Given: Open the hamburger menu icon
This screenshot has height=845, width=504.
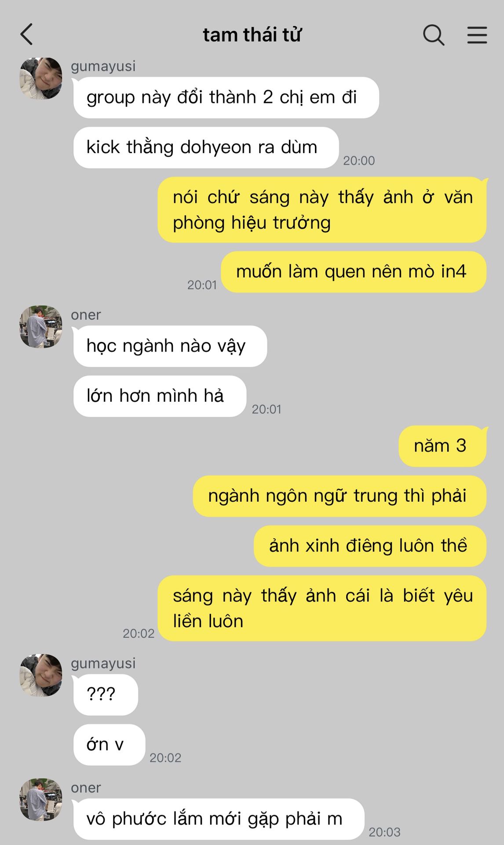Looking at the screenshot, I should (477, 35).
